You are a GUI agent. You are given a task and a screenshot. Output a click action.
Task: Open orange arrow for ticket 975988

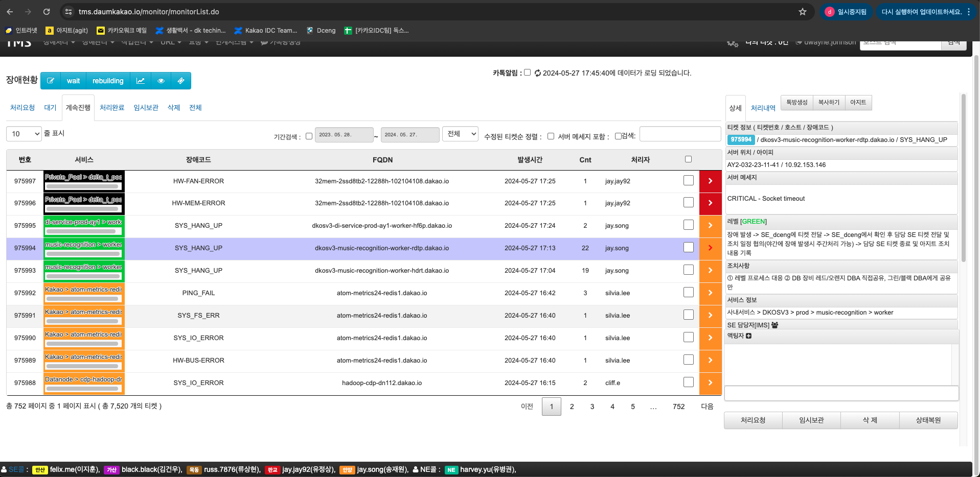pyautogui.click(x=710, y=383)
